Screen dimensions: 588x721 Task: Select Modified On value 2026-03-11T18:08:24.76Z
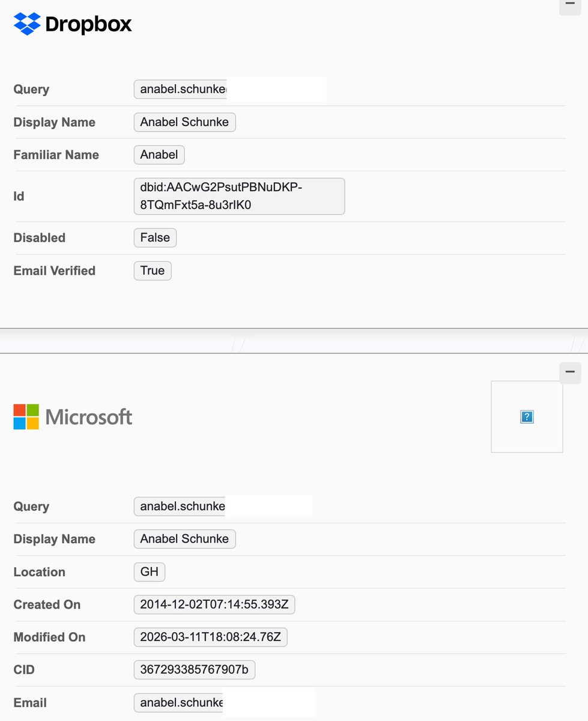(210, 637)
